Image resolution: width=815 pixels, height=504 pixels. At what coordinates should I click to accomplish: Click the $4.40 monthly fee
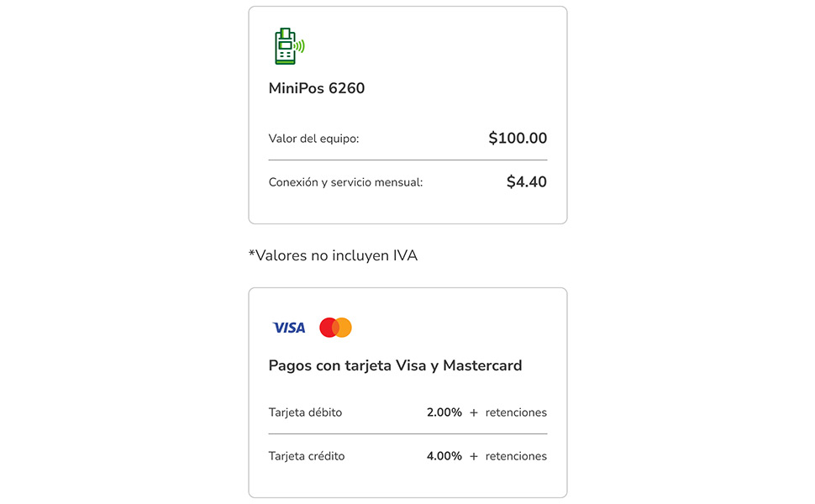tap(527, 181)
